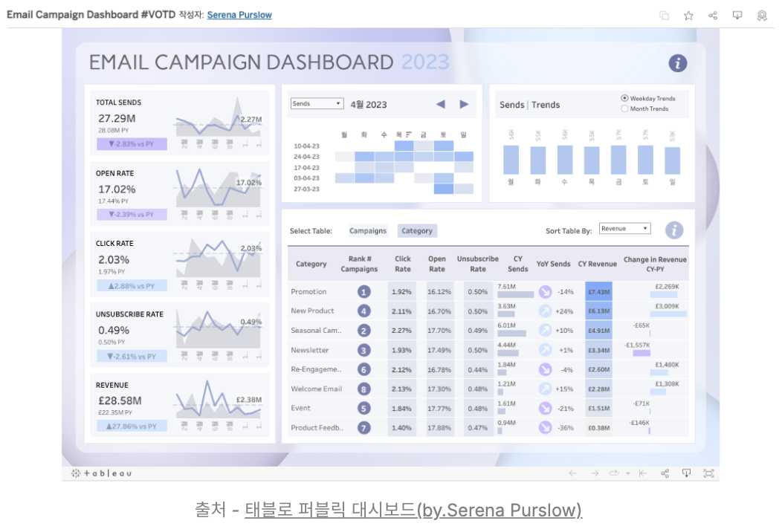
Task: Expand the replay dropdown arrow in toolbar
Action: coord(627,473)
